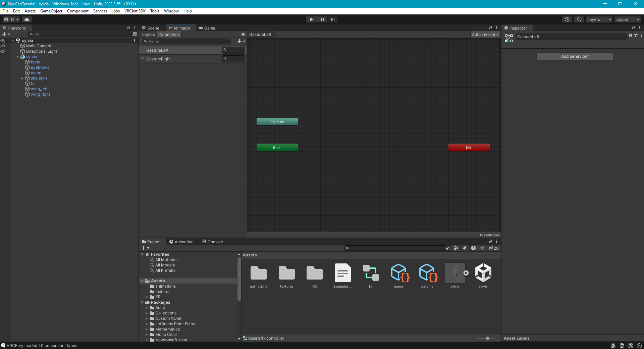Select the red Exit node
The width and height of the screenshot is (644, 349).
(x=469, y=147)
